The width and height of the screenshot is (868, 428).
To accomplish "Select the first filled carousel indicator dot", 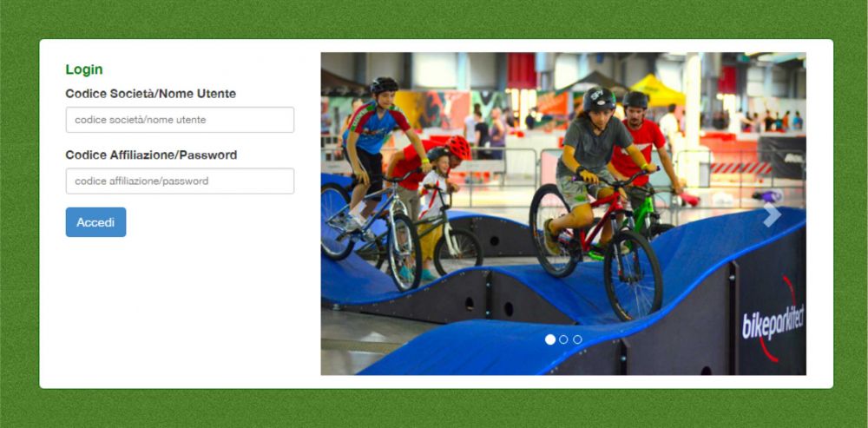I will point(549,339).
